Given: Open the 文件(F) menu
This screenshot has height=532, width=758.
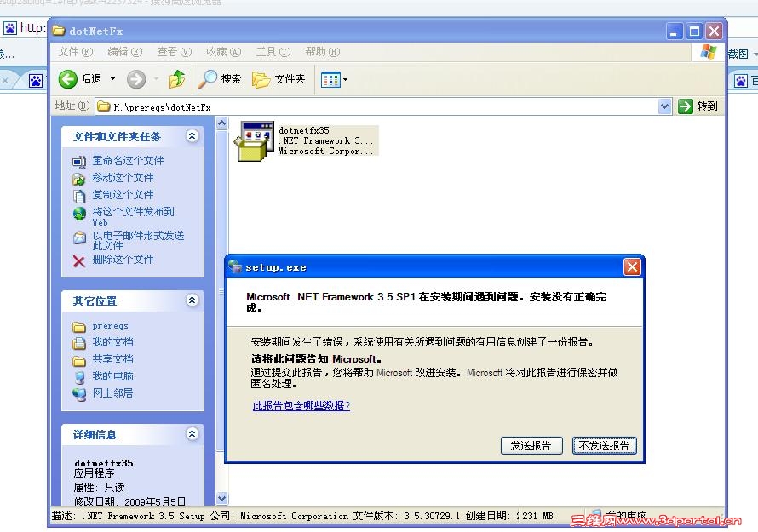Looking at the screenshot, I should [76, 52].
